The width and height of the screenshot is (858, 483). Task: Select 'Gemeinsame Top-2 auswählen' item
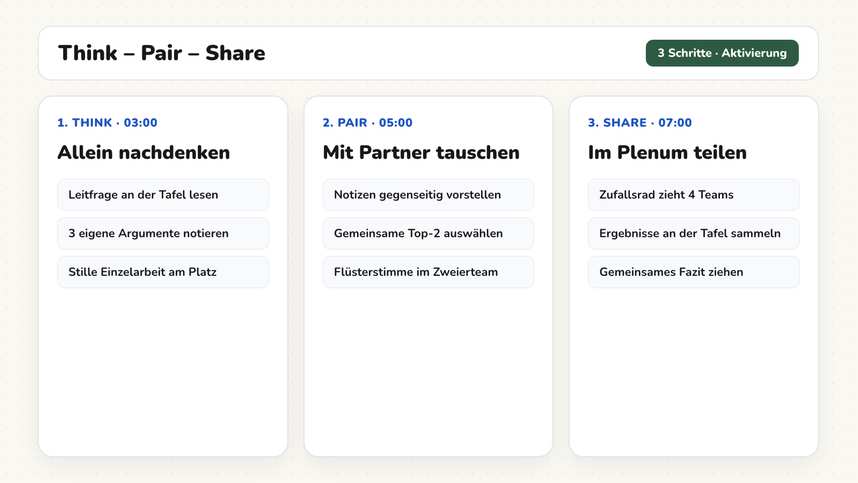[x=428, y=234]
